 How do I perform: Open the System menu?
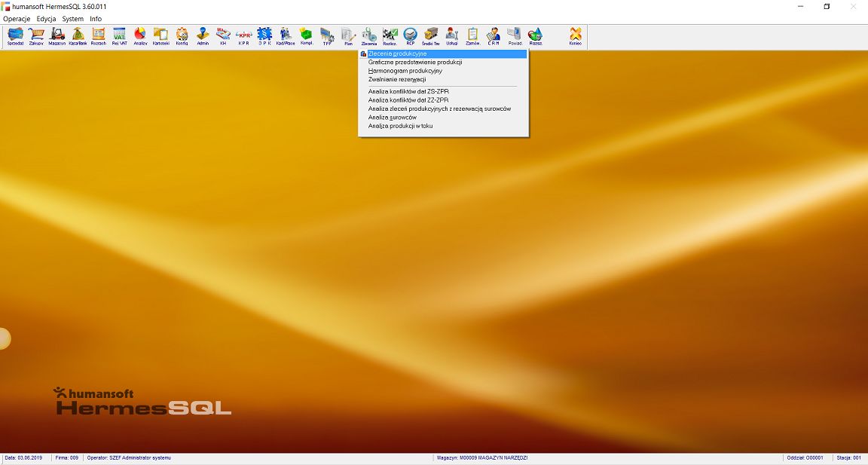tap(72, 19)
